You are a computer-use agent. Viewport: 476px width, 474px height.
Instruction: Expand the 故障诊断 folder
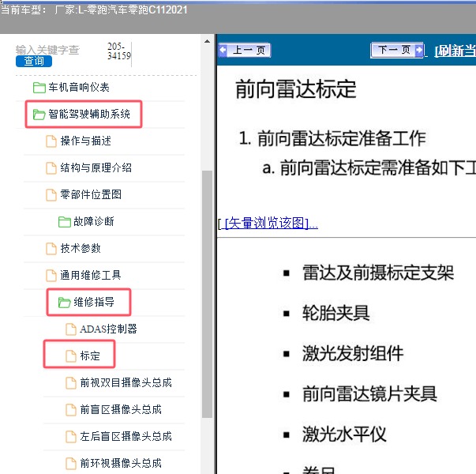pyautogui.click(x=93, y=221)
